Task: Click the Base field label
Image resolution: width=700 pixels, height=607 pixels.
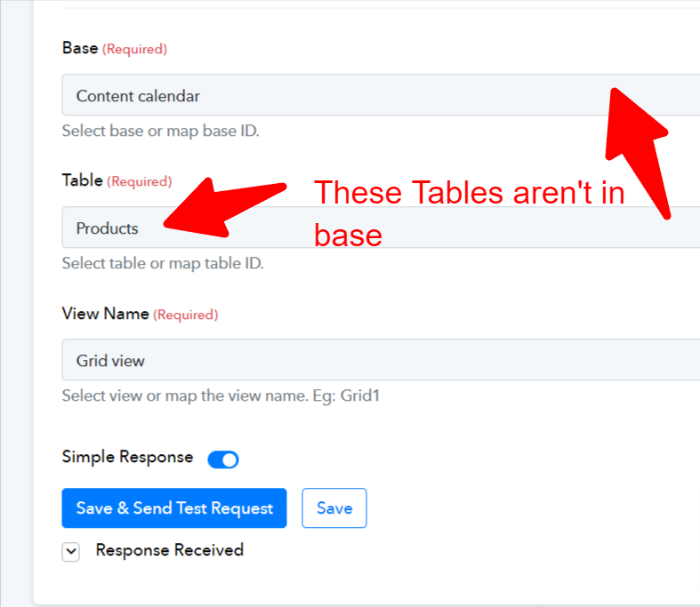Action: point(80,48)
